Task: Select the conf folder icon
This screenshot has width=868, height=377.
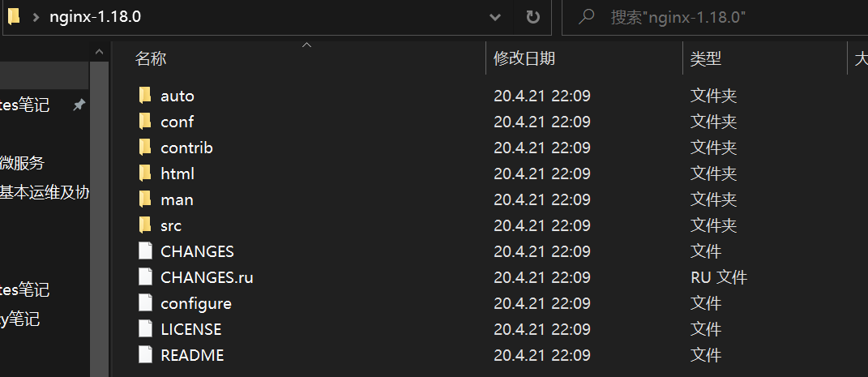Action: tap(145, 122)
